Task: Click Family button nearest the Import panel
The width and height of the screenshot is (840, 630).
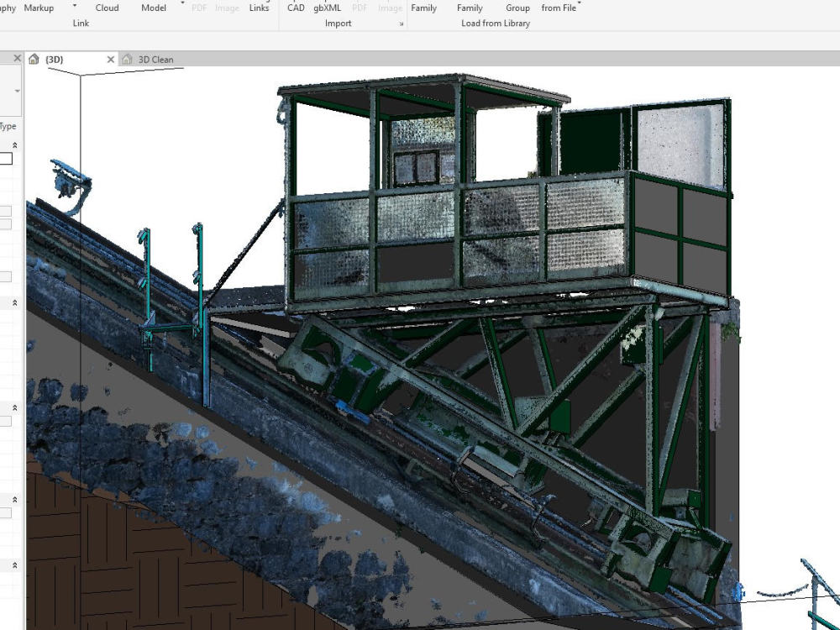Action: pyautogui.click(x=423, y=8)
